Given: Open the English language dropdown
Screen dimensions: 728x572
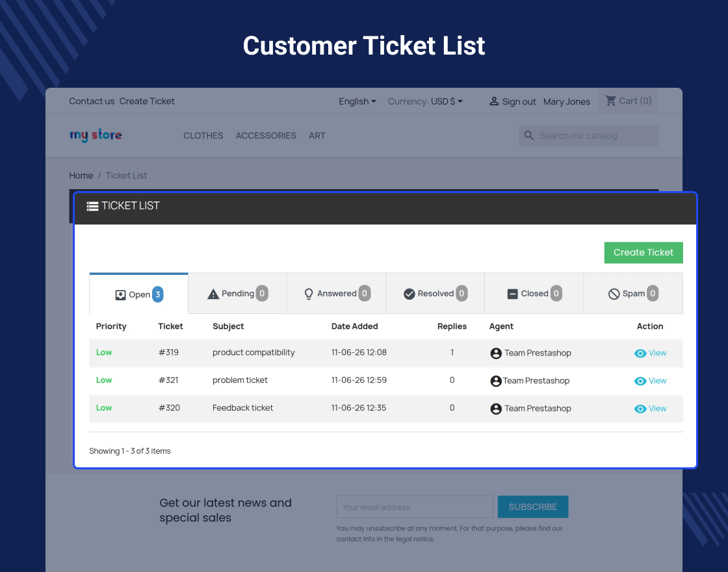Looking at the screenshot, I should click(x=357, y=101).
